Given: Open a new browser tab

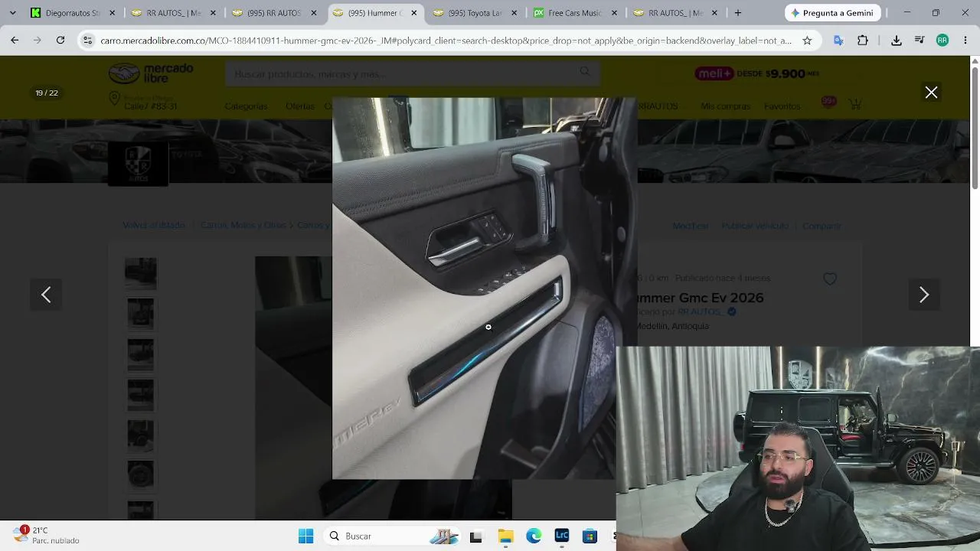Looking at the screenshot, I should 737,13.
